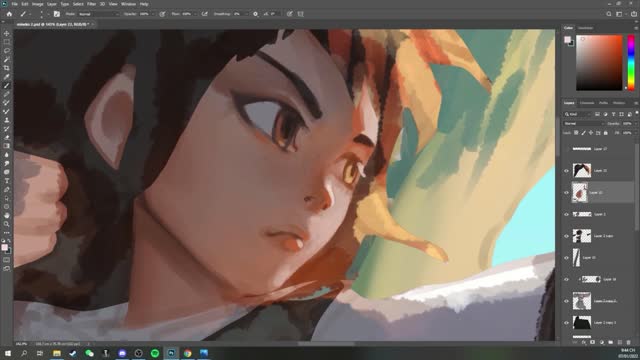Switch to the Channels tab
Image resolution: width=640 pixels, height=360 pixels.
coord(587,103)
